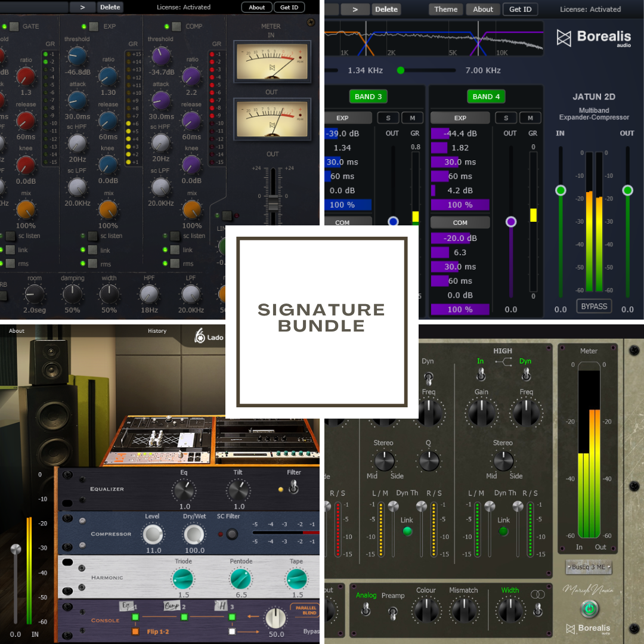Click the Console blend knob at 50.0
The image size is (644, 644).
click(x=276, y=618)
